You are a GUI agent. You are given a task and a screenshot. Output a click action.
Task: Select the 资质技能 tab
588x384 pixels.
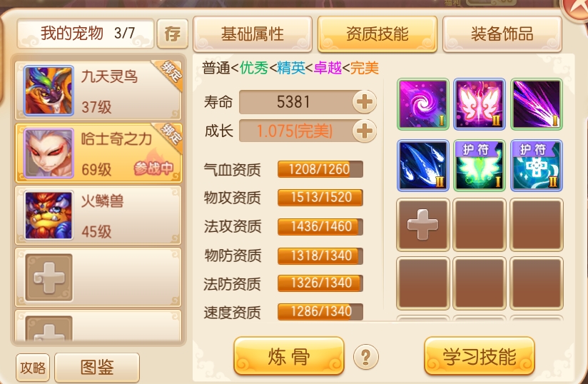[x=377, y=34]
